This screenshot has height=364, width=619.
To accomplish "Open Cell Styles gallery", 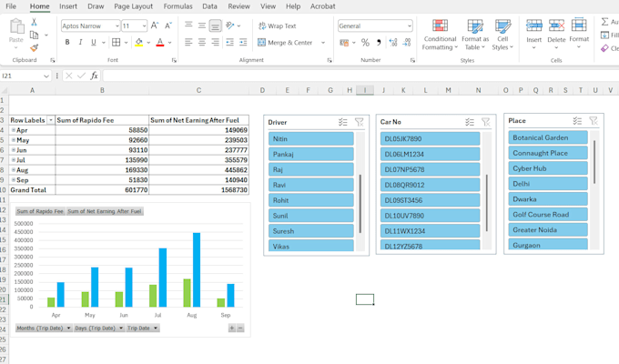I will tap(502, 35).
